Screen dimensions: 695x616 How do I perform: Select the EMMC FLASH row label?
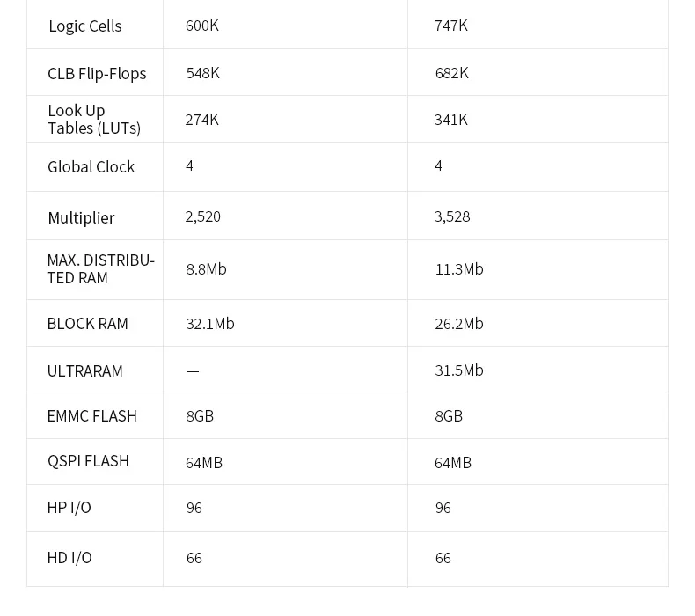tap(92, 416)
